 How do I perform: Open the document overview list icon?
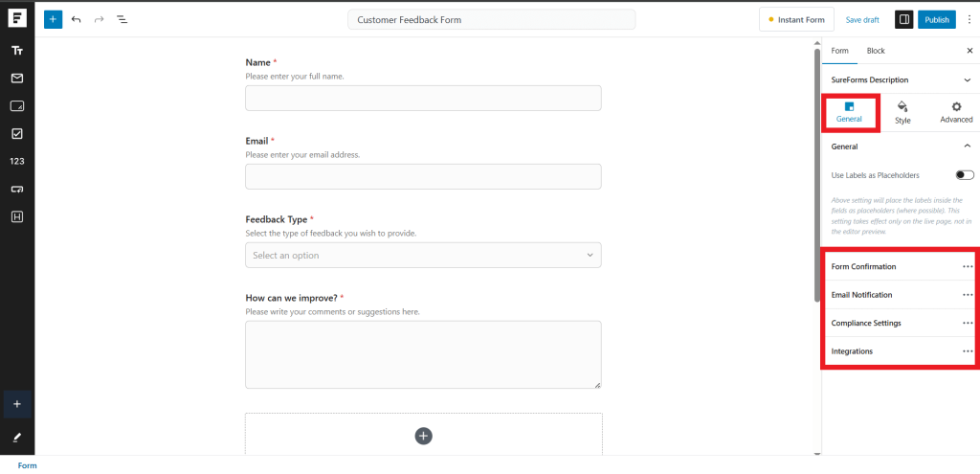tap(122, 19)
